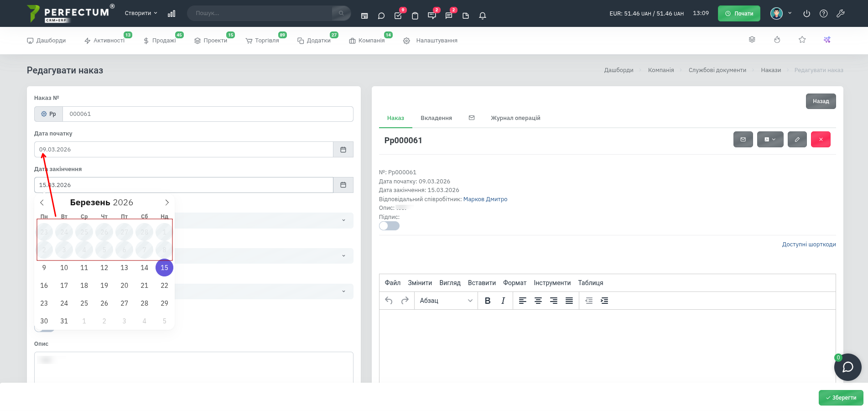The image size is (868, 411).
Task: Expand the Створити dropdown
Action: [x=141, y=13]
